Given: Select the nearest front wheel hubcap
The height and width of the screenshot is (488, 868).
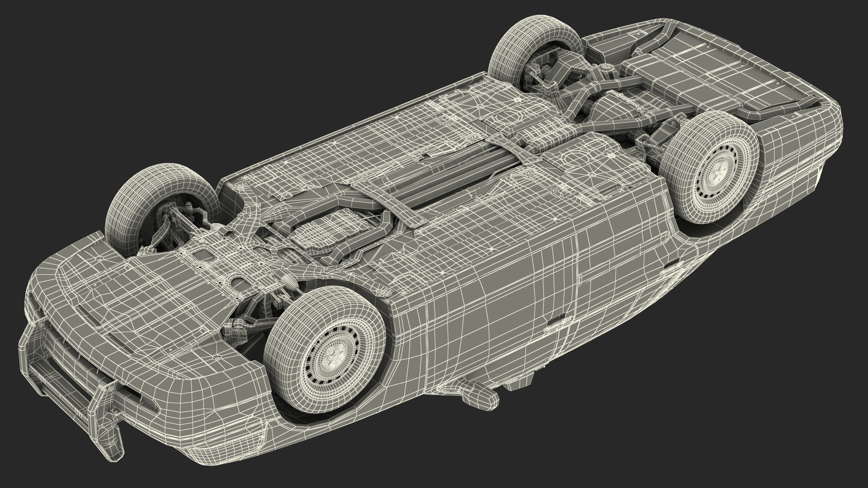Looking at the screenshot, I should pyautogui.click(x=335, y=358).
